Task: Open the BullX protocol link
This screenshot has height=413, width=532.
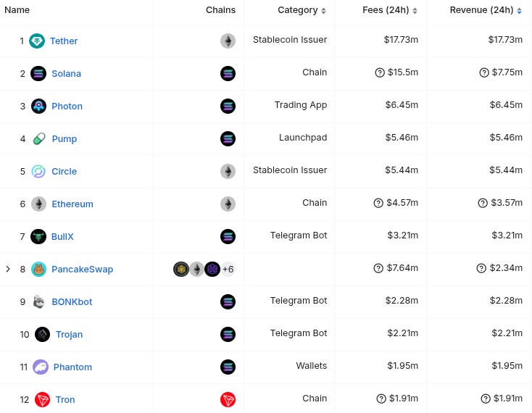Action: 62,236
